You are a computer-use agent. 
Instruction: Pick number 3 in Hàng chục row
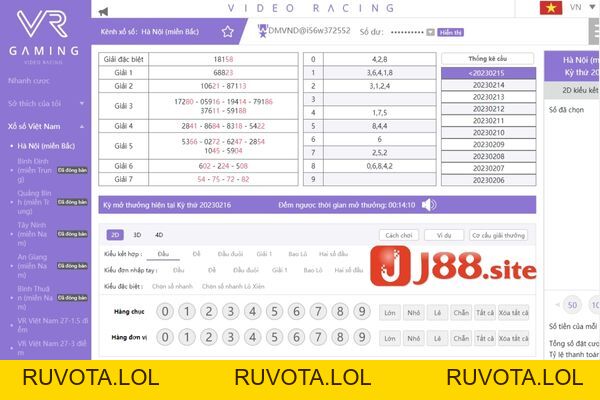point(231,312)
